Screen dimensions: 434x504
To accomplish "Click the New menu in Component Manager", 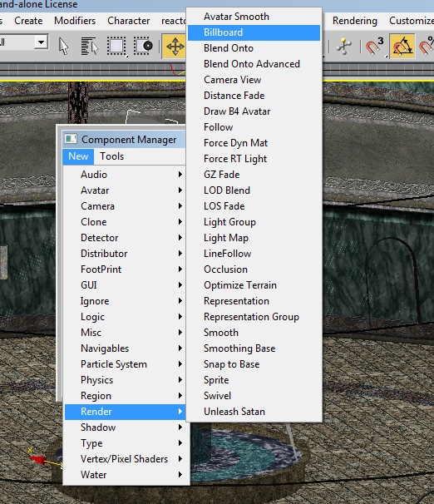I will click(x=78, y=156).
